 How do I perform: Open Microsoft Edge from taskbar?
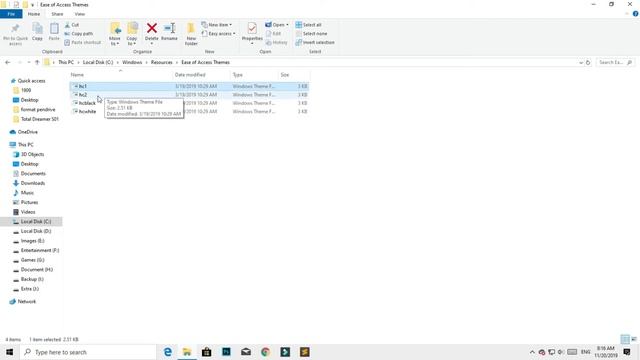[167, 352]
